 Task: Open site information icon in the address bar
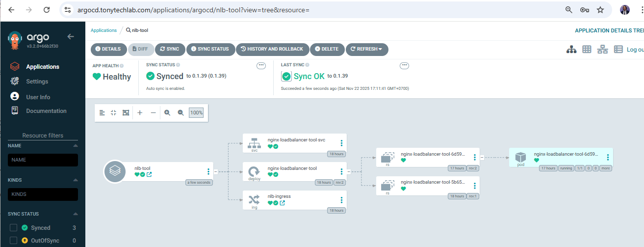(x=68, y=10)
